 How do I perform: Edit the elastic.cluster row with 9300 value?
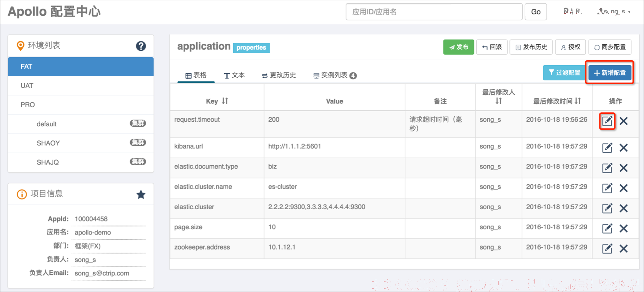[607, 208]
